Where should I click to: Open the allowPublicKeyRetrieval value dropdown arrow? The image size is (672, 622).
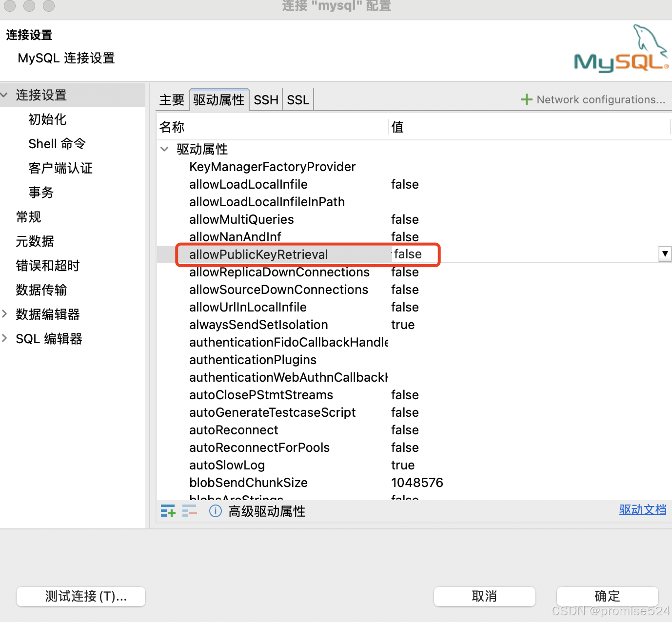click(x=665, y=254)
